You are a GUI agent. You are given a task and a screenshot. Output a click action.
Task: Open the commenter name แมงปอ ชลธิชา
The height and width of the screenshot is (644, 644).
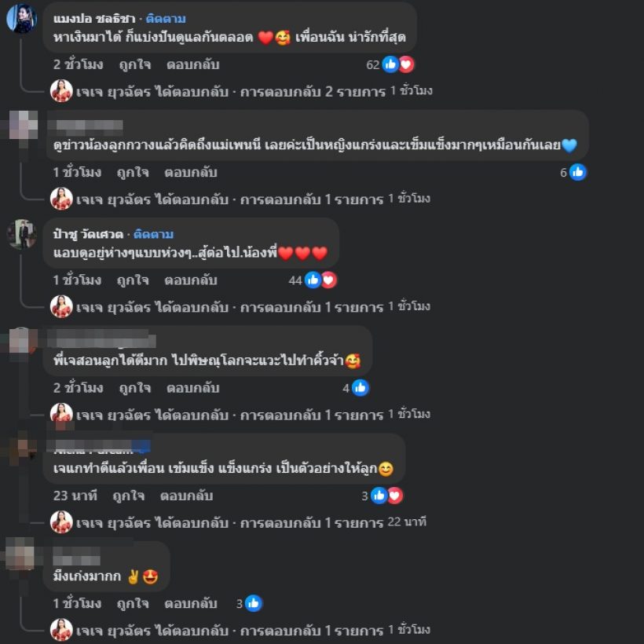(94, 19)
